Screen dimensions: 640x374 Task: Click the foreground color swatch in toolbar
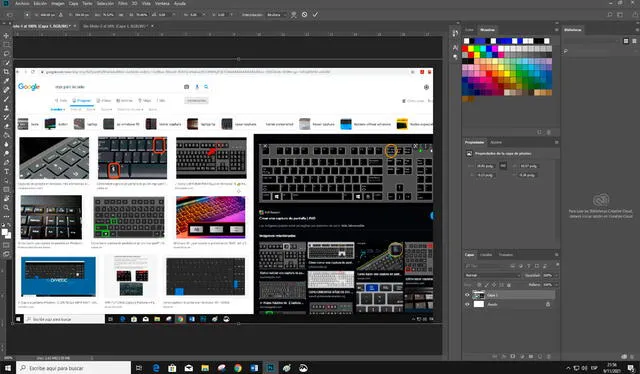pos(4,232)
